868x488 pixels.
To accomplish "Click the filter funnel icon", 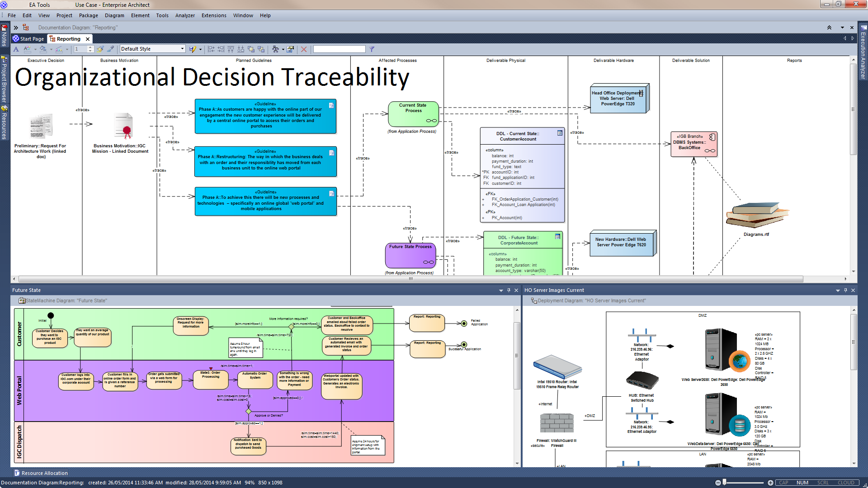I will [x=372, y=49].
